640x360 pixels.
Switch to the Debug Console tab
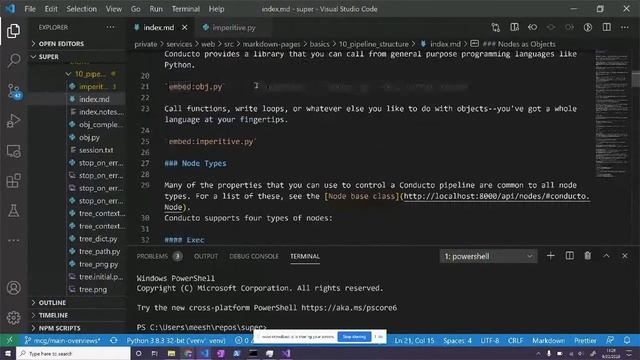pos(254,256)
